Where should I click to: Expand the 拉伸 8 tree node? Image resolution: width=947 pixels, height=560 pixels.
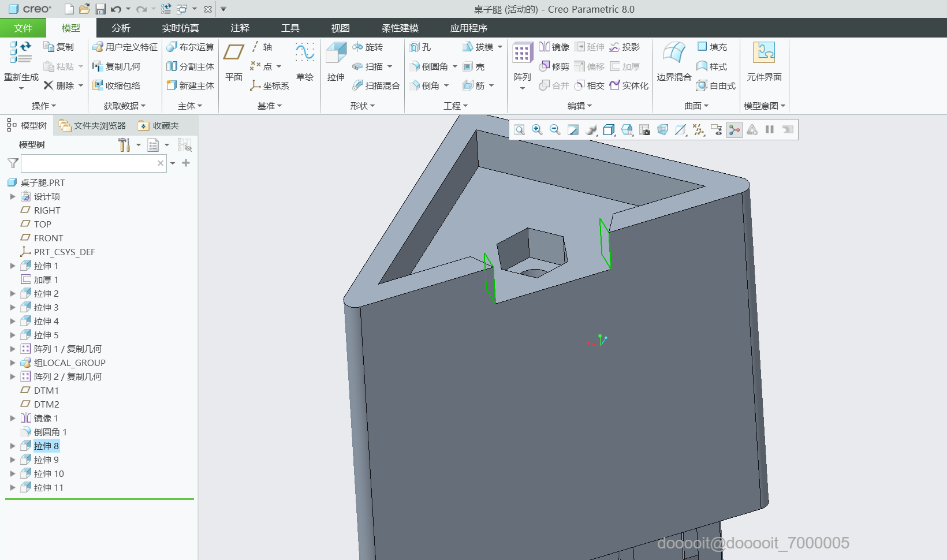[x=13, y=446]
